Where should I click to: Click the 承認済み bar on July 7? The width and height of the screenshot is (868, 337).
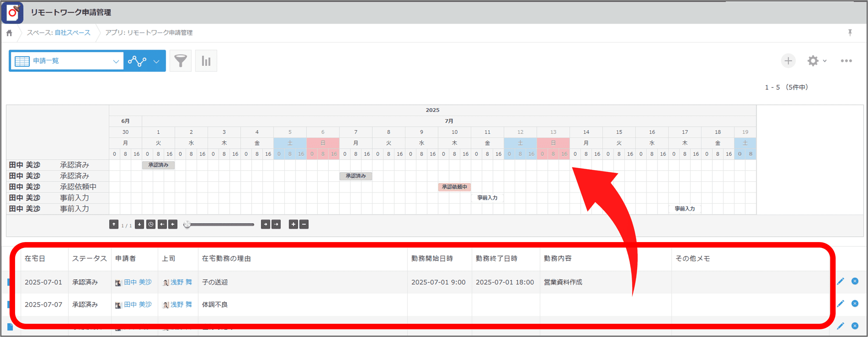[356, 176]
